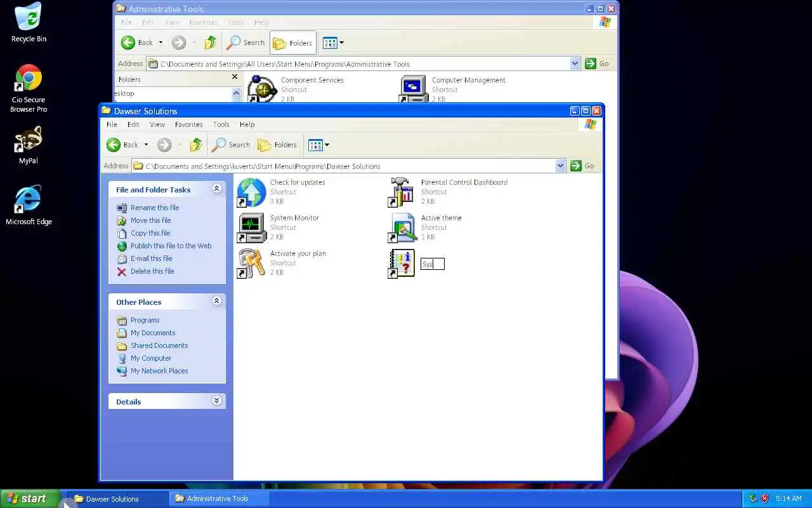Toggle Folders pane in Dawser Solutions
Image resolution: width=812 pixels, height=508 pixels.
coord(277,145)
